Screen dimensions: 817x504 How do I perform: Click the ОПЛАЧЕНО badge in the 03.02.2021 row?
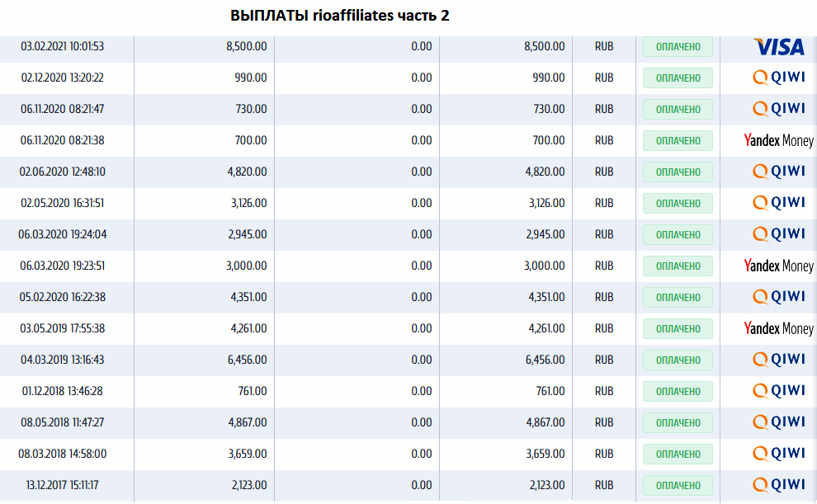click(x=678, y=47)
